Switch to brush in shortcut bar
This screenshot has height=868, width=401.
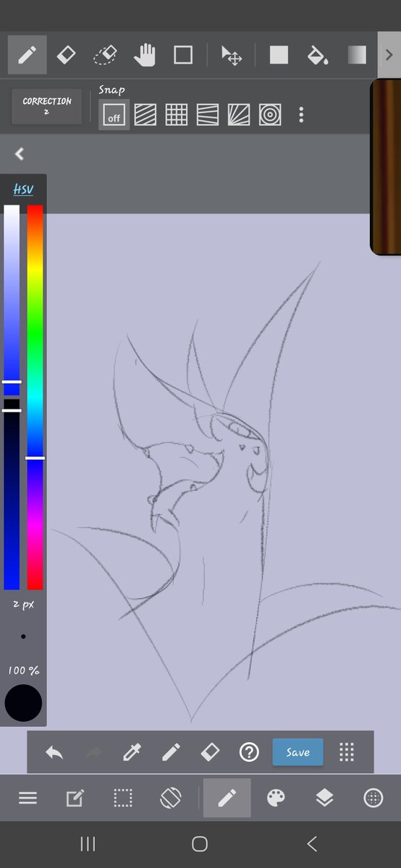[x=171, y=752]
